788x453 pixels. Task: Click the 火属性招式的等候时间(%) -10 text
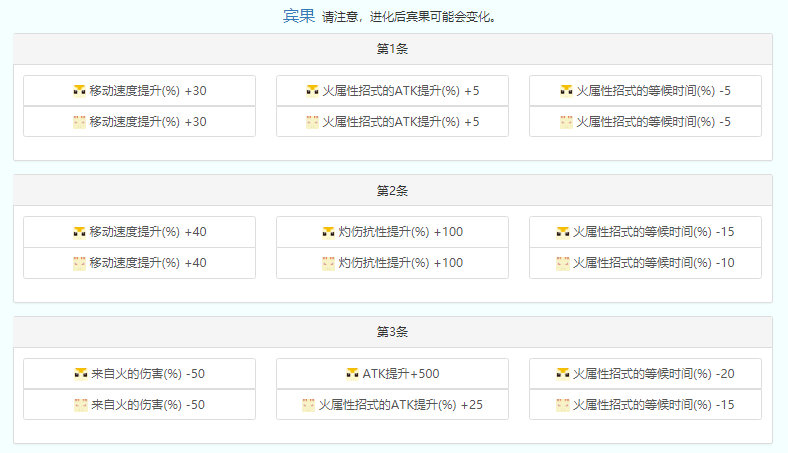click(653, 263)
